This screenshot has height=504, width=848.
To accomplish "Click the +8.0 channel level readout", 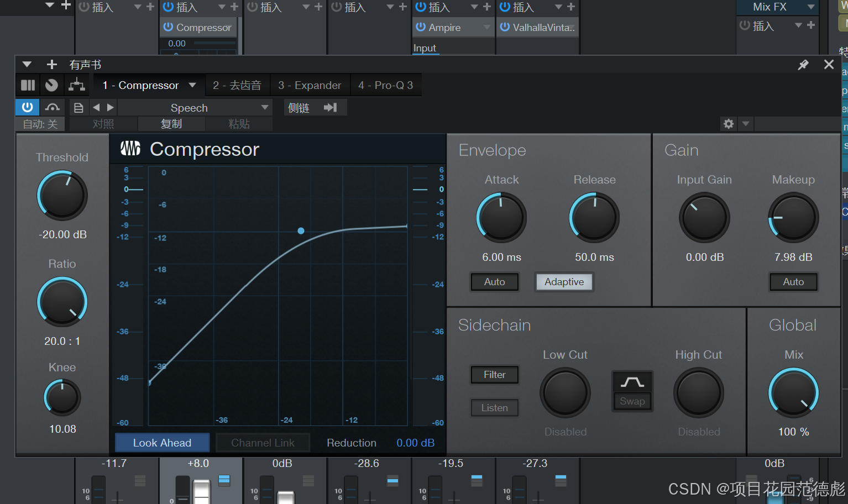I will click(198, 463).
